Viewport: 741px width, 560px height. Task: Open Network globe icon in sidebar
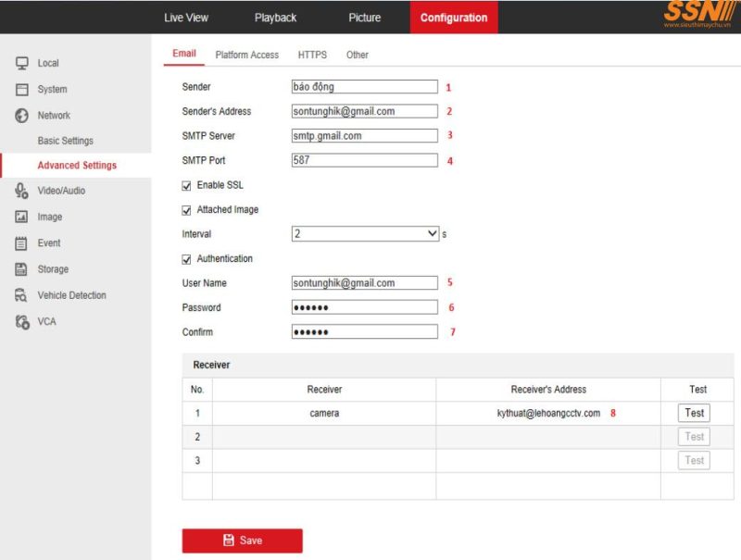tap(21, 115)
